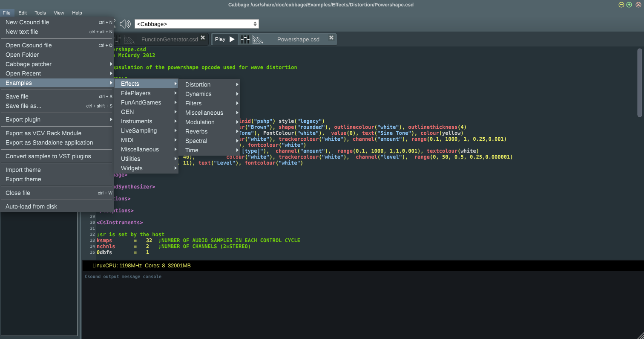This screenshot has width=644, height=339.
Task: Select Save file as... option
Action: coord(23,106)
